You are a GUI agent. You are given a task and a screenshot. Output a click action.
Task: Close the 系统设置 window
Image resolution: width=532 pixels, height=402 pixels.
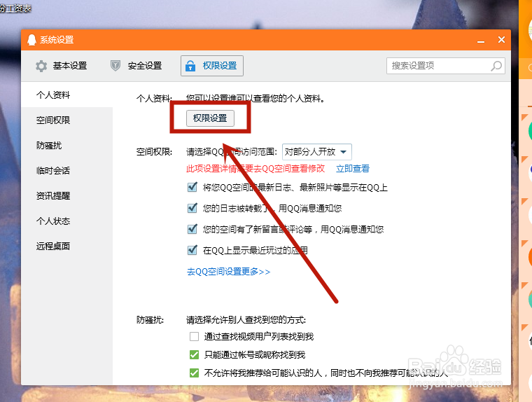tap(501, 40)
